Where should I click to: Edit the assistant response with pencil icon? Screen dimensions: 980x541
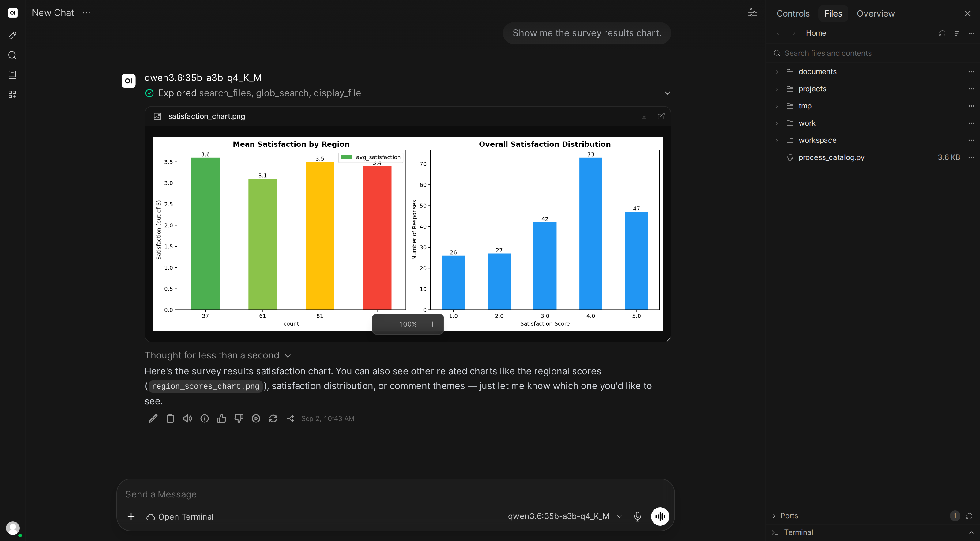[x=153, y=418]
